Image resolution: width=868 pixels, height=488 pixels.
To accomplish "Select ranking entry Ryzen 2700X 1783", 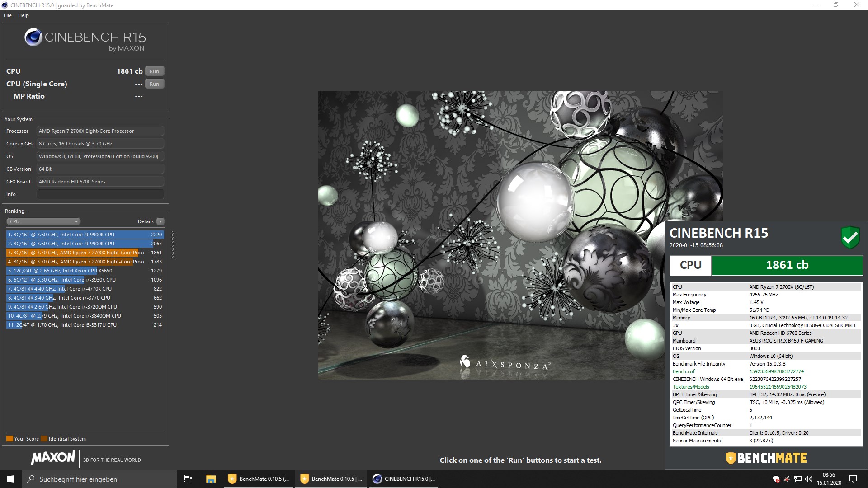I will pos(85,262).
